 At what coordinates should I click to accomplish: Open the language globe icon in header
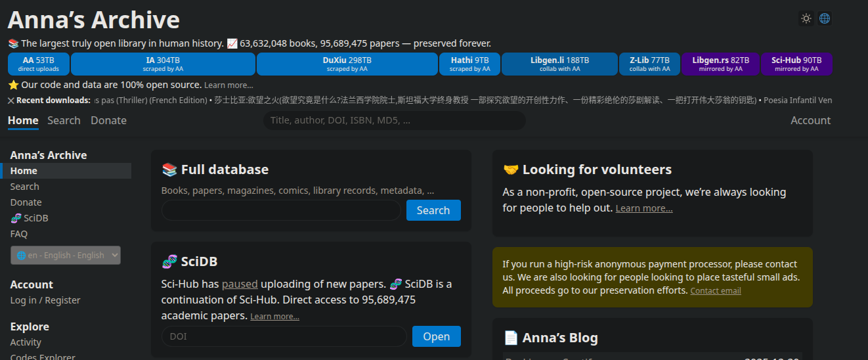point(825,18)
